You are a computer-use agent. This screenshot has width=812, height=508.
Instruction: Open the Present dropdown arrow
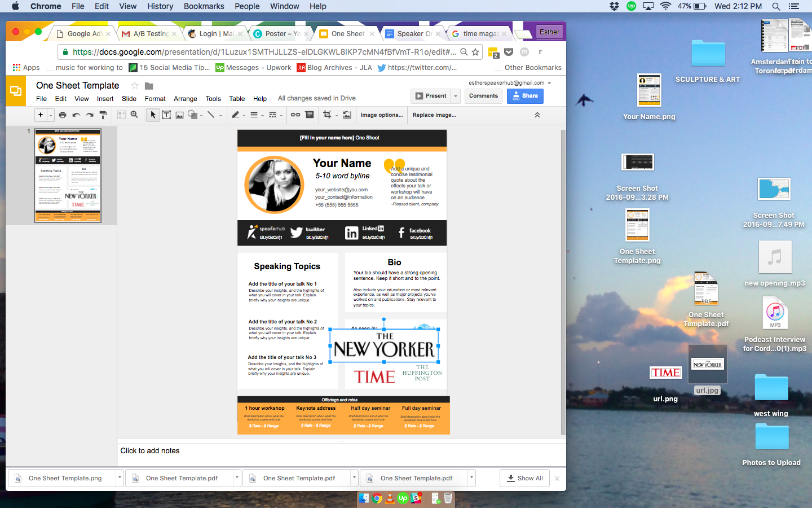pyautogui.click(x=456, y=96)
